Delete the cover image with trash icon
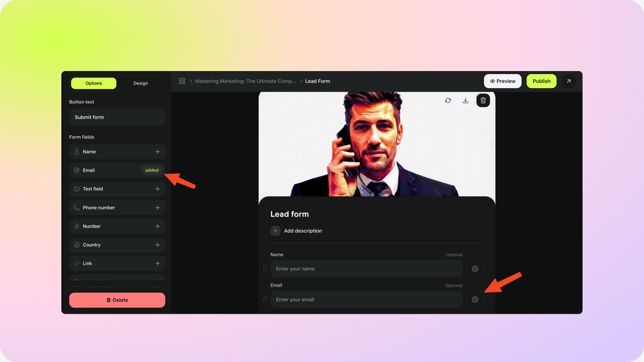 pos(483,101)
